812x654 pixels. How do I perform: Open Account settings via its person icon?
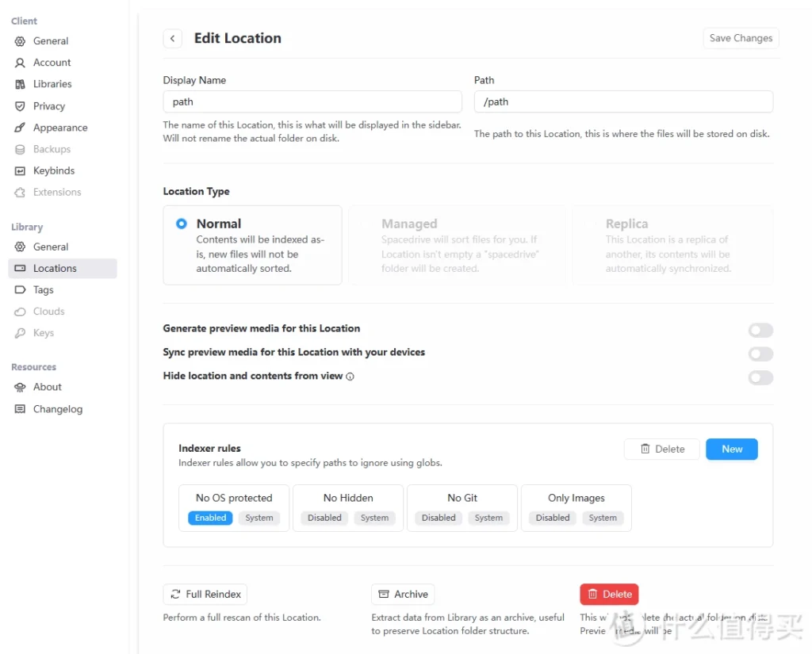click(x=21, y=63)
